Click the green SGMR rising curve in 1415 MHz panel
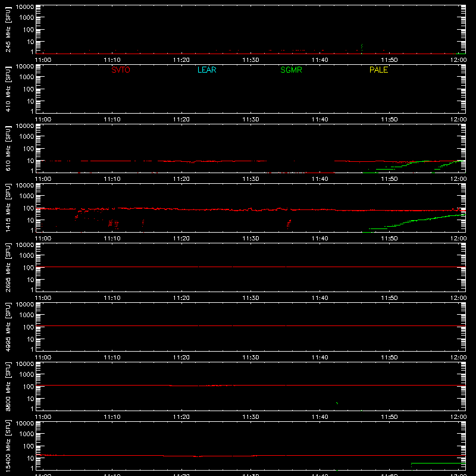The image size is (476, 476). 414,222
